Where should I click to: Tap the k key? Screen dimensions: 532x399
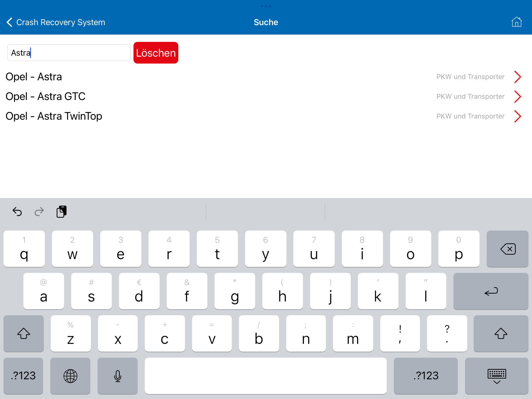(378, 291)
